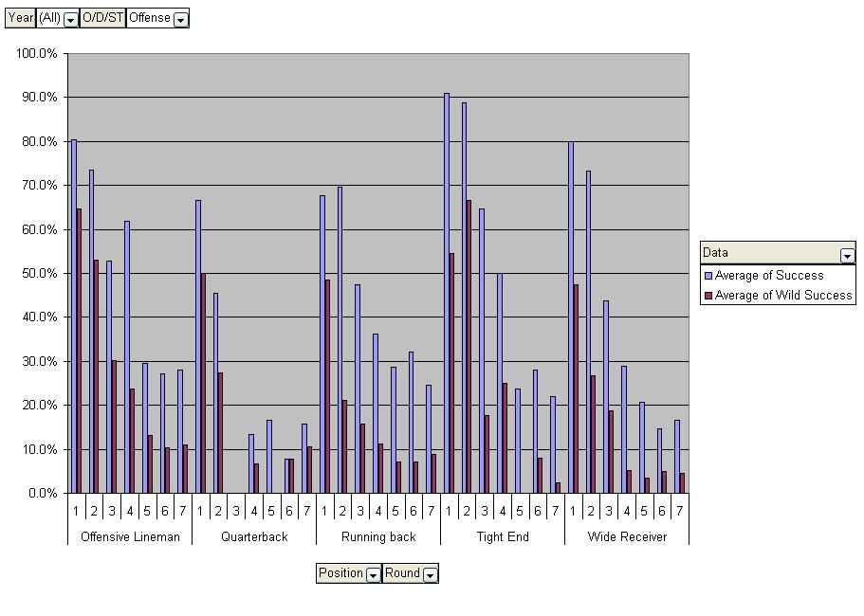Click the Year pivot field button
The image size is (864, 616).
(20, 18)
